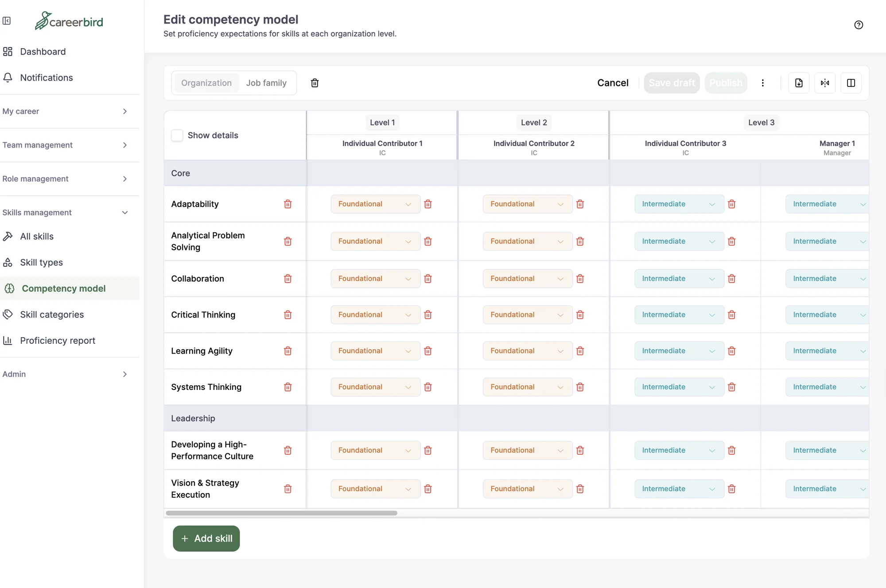This screenshot has height=588, width=886.
Task: Remove the Collaboration skill row
Action: (x=288, y=278)
